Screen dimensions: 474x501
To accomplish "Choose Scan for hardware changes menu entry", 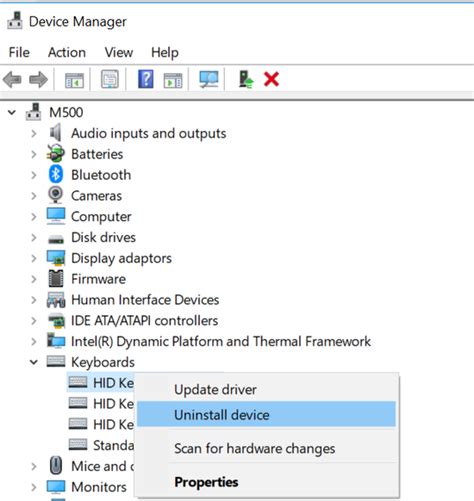I will (266, 448).
